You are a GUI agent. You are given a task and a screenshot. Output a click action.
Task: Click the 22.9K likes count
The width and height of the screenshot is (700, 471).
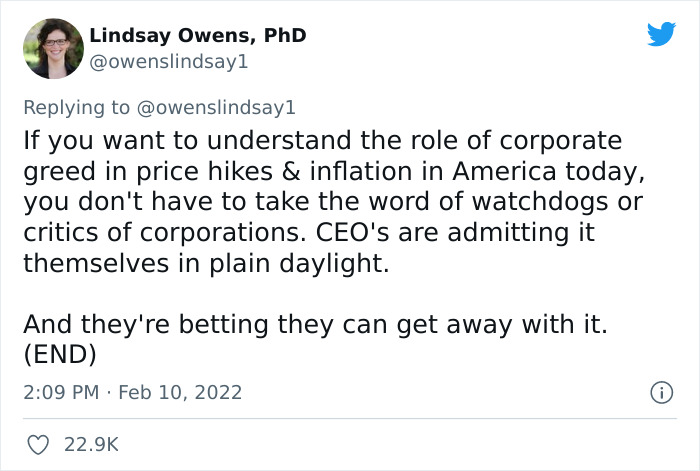91,444
